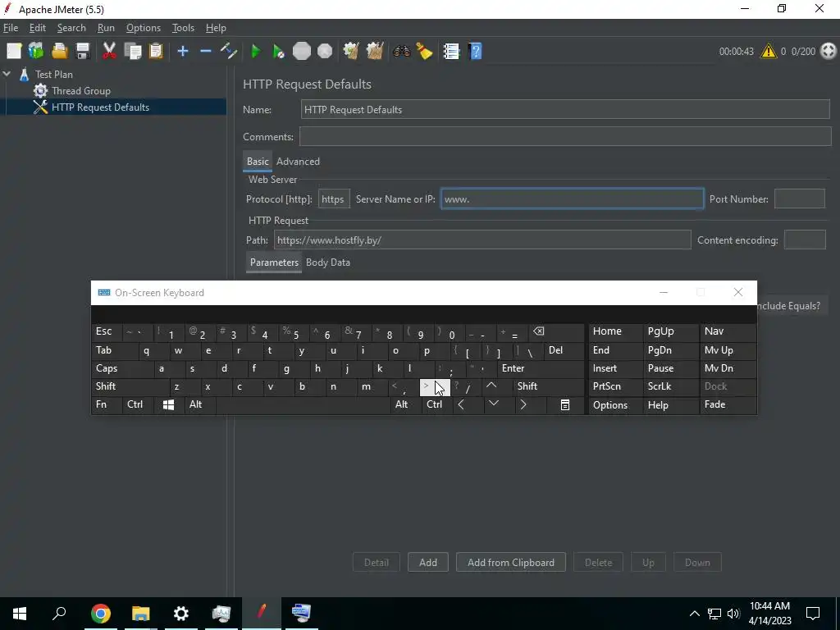Focus the Server Name or IP field
840x630 pixels.
[572, 199]
